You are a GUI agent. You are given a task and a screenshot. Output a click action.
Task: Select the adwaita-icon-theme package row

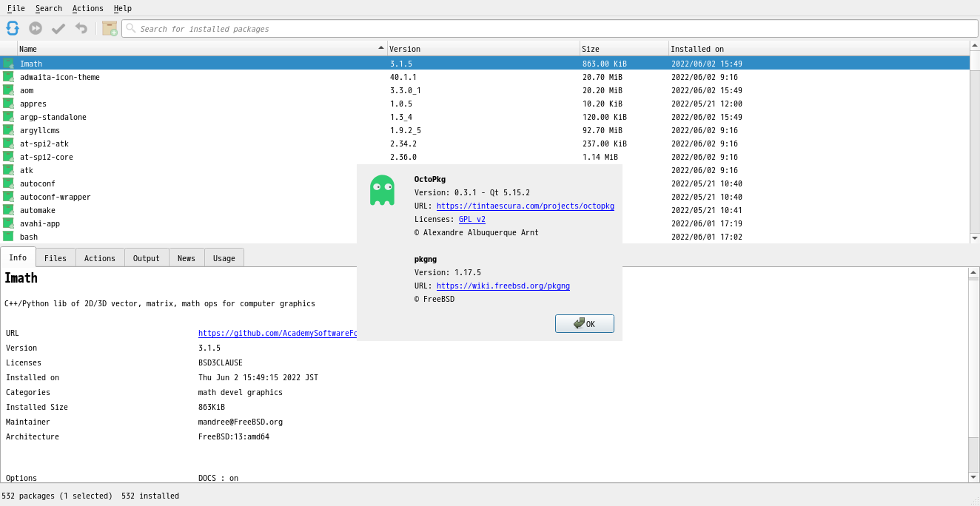[485, 77]
